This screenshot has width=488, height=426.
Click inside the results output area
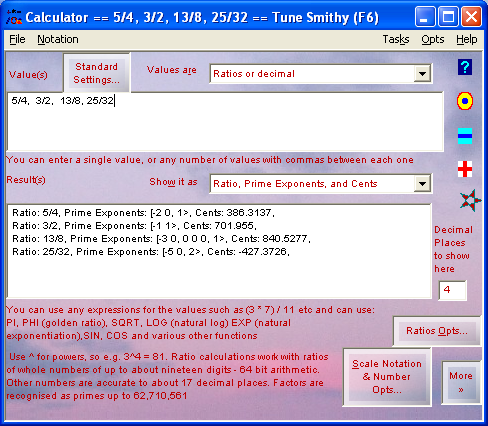point(219,251)
